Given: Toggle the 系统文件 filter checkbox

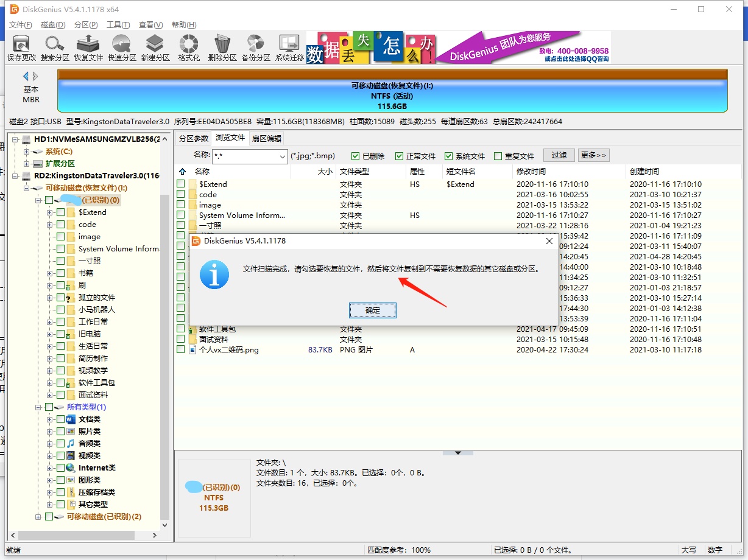Looking at the screenshot, I should pos(448,156).
